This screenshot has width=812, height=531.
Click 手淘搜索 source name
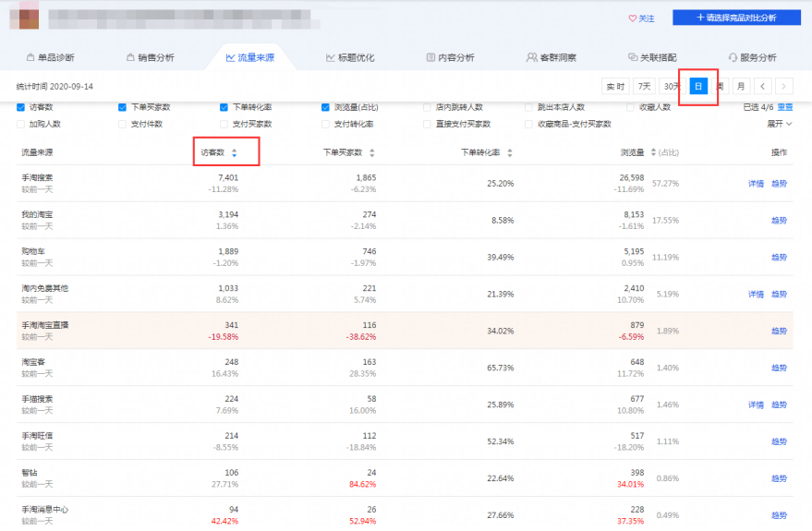pyautogui.click(x=37, y=177)
